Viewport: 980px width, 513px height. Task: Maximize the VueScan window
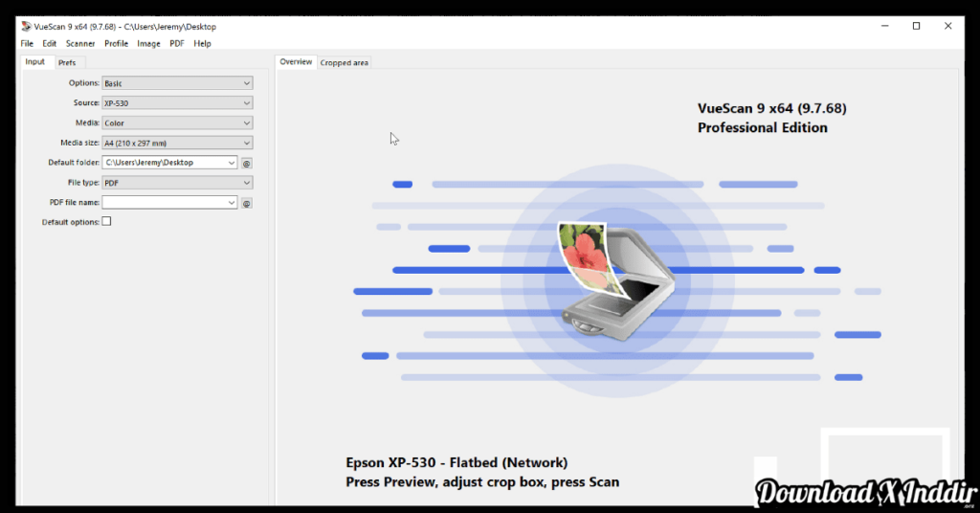(x=916, y=26)
